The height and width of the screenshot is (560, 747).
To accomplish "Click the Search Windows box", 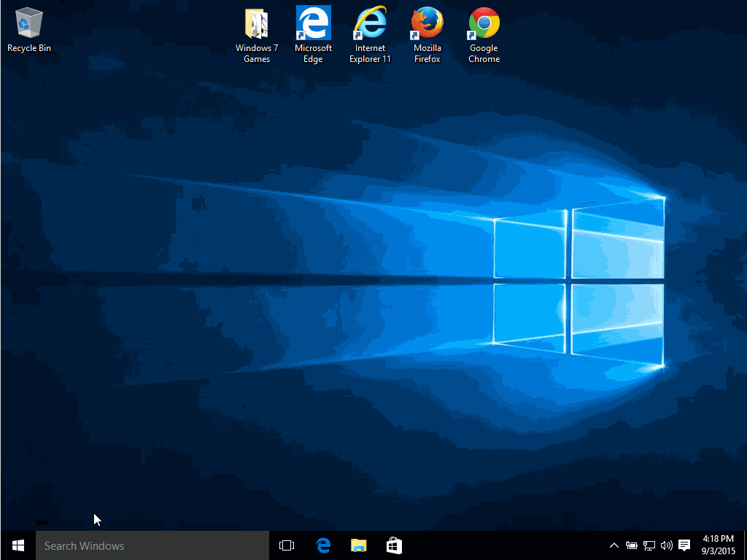I will coord(152,545).
